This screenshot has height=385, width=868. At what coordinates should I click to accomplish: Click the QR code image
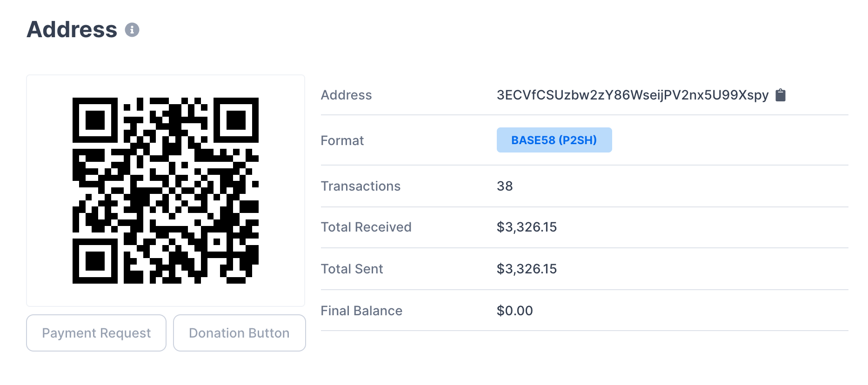(x=166, y=191)
